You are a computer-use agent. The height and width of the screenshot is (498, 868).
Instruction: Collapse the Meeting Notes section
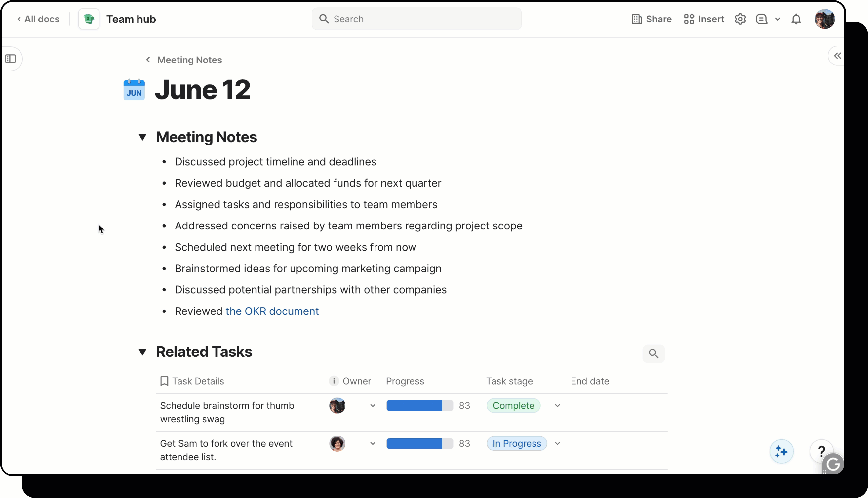[142, 137]
